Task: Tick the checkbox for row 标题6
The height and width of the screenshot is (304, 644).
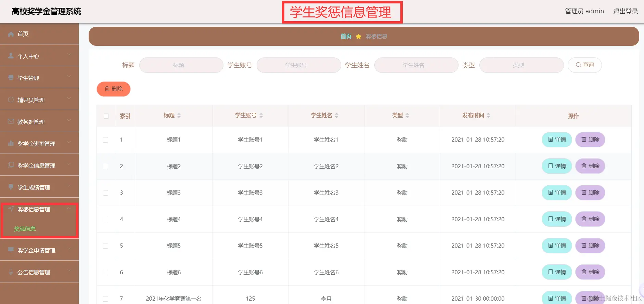Action: (x=105, y=273)
